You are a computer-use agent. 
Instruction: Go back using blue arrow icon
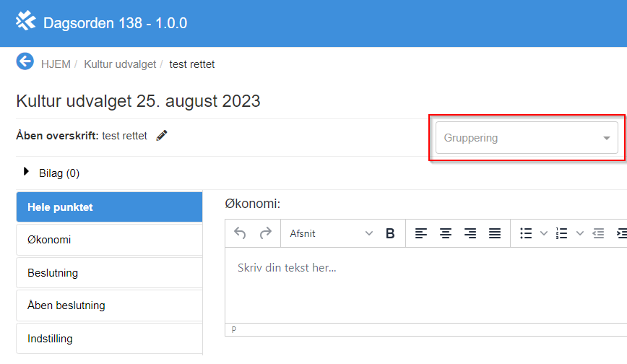(25, 63)
